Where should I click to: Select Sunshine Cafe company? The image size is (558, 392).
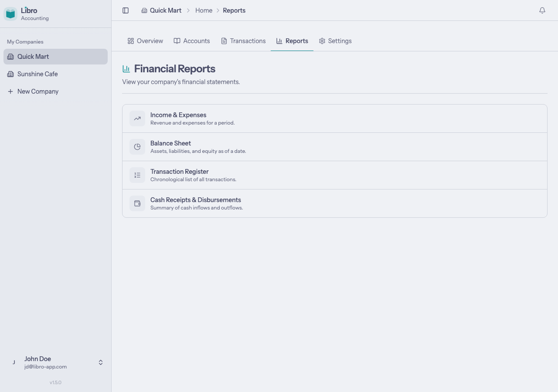(x=37, y=74)
